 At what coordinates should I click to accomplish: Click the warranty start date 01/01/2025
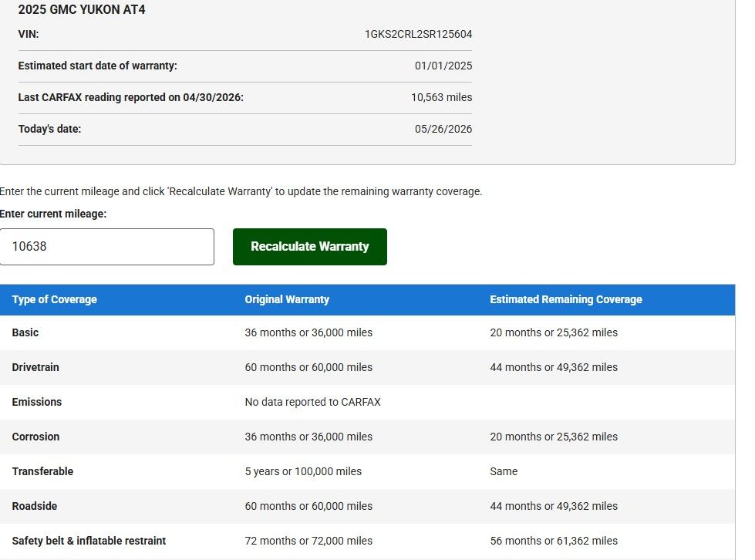coord(443,66)
